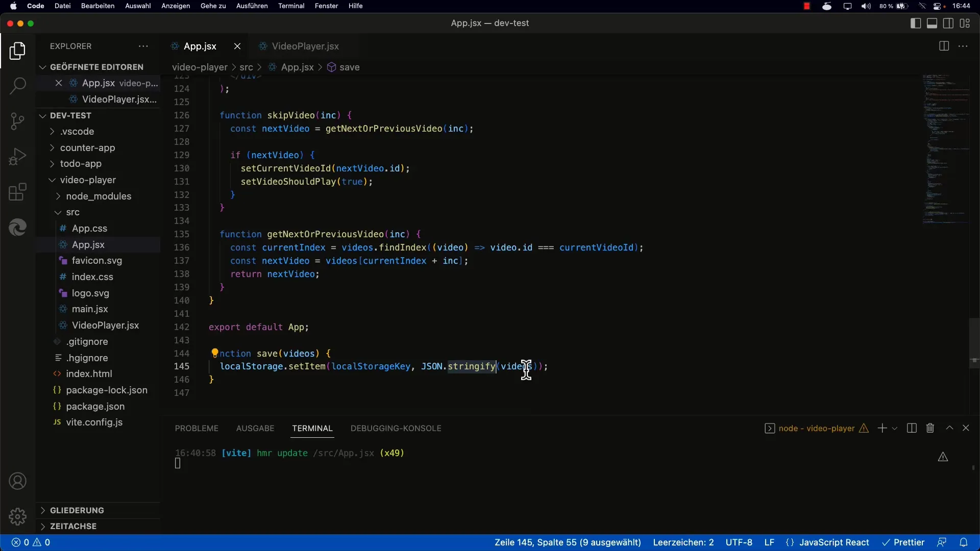The height and width of the screenshot is (551, 980).
Task: Open the macOS Control Center icon
Action: 938,6
